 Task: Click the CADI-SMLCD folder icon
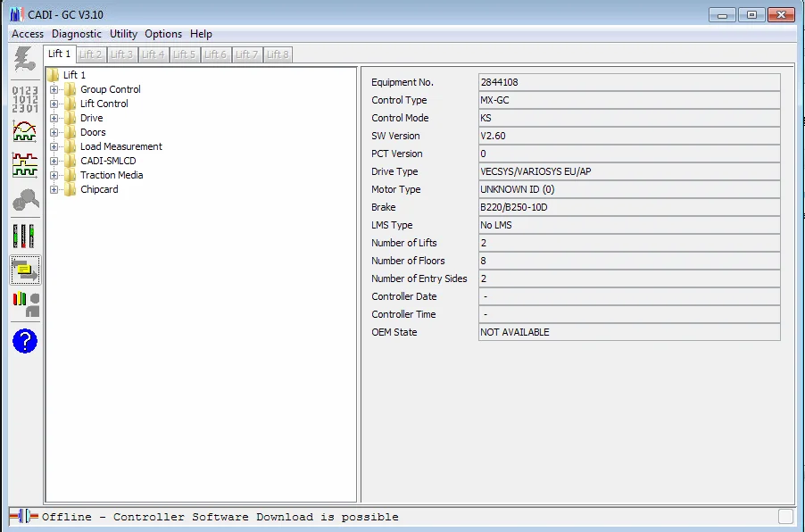[x=71, y=162]
